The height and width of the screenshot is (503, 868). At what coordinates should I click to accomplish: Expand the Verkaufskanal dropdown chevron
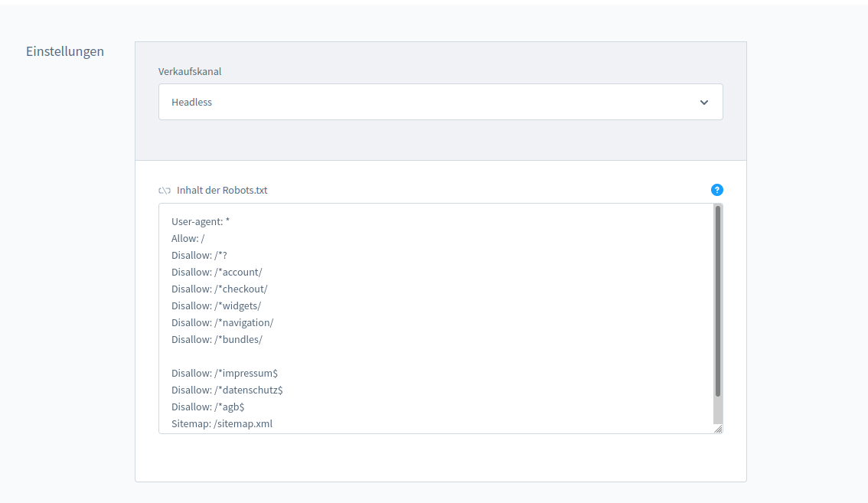(x=703, y=103)
